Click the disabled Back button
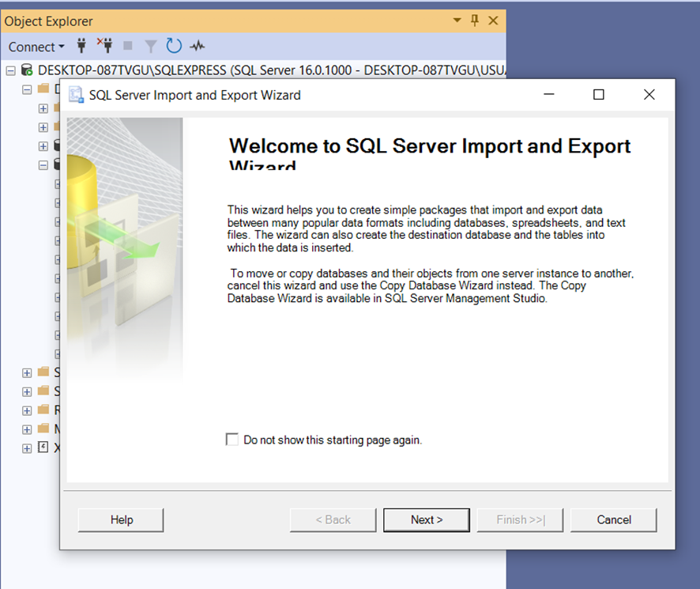This screenshot has width=700, height=589. tap(333, 519)
